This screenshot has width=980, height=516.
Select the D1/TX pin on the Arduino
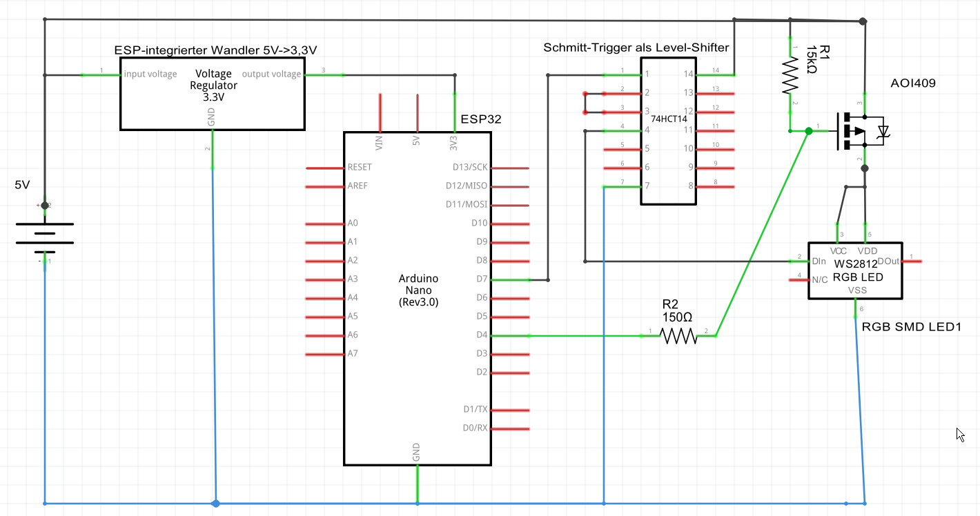[509, 410]
